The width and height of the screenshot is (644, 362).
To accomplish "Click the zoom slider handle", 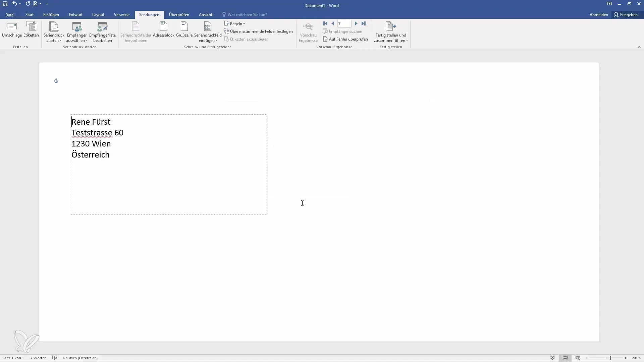I will 610,358.
